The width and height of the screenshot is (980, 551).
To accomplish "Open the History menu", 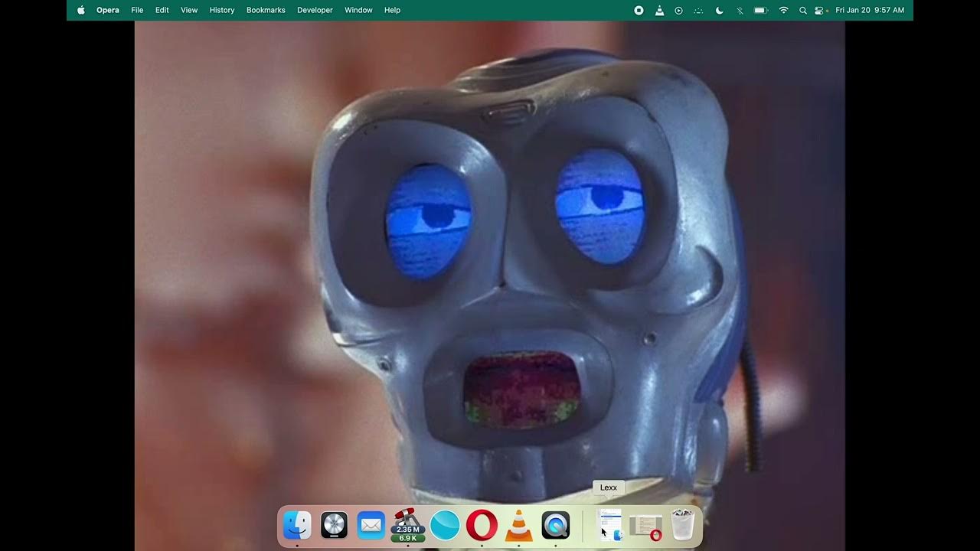I will 222,10.
